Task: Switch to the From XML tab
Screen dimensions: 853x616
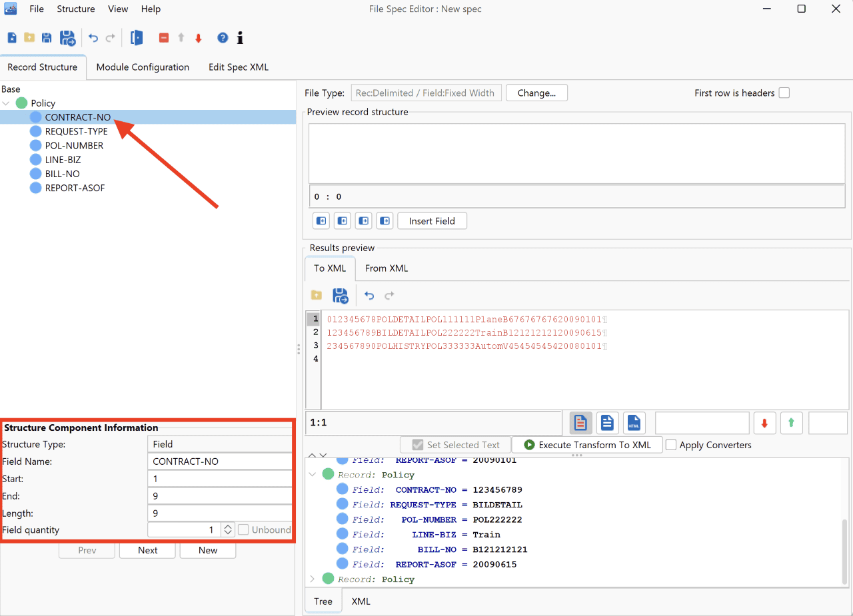Action: [387, 268]
